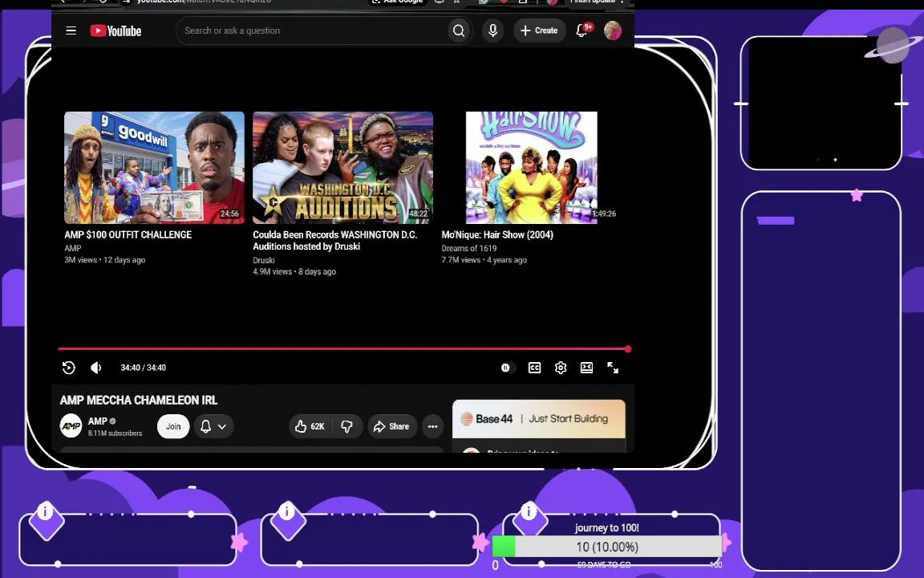The image size is (924, 578).
Task: Click the AMP MECCHA CHAMELEON IRL title
Action: point(139,401)
